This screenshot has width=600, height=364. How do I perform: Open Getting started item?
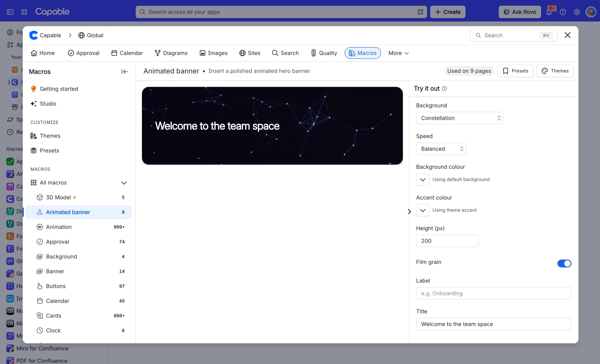pyautogui.click(x=79, y=89)
